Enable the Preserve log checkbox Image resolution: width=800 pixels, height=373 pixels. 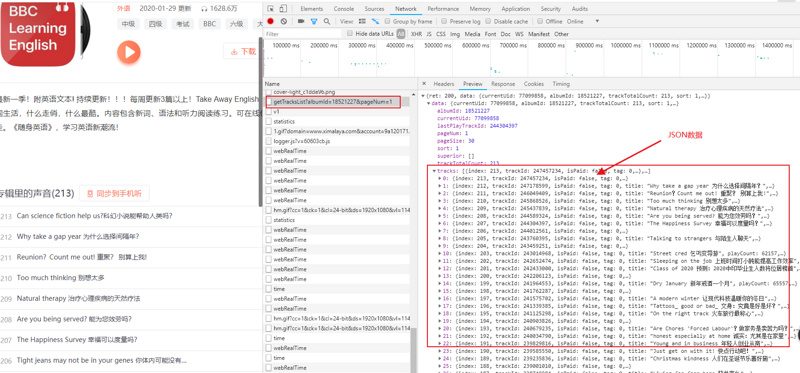(x=444, y=21)
